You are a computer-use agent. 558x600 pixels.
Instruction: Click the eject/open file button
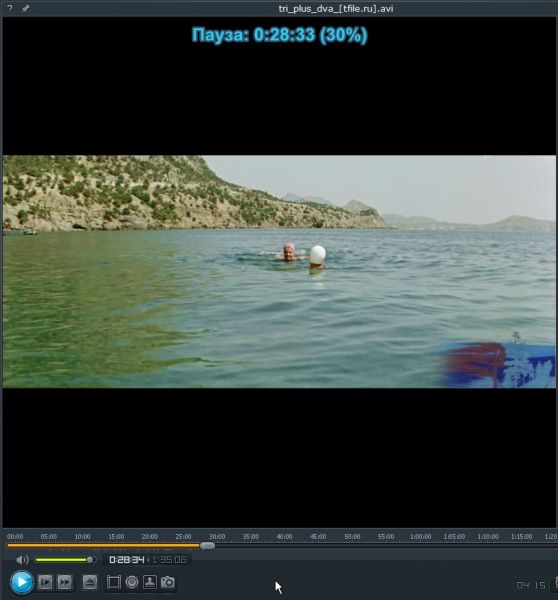(90, 582)
